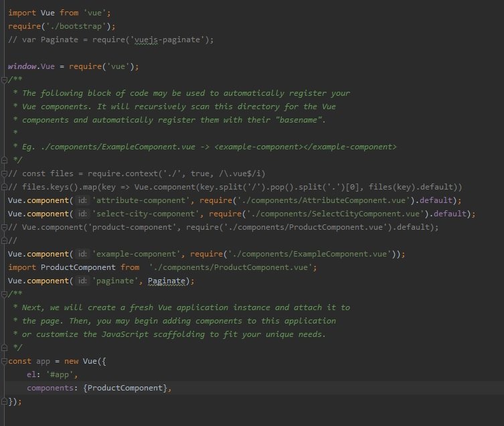Click 'id:' hint before 'paginate' string
The width and height of the screenshot is (504, 426).
[82, 281]
